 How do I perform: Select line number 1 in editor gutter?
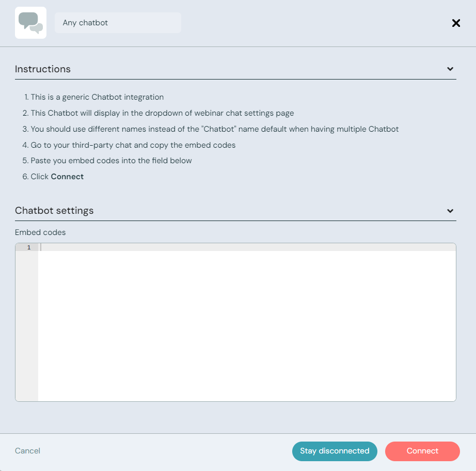[x=29, y=247]
